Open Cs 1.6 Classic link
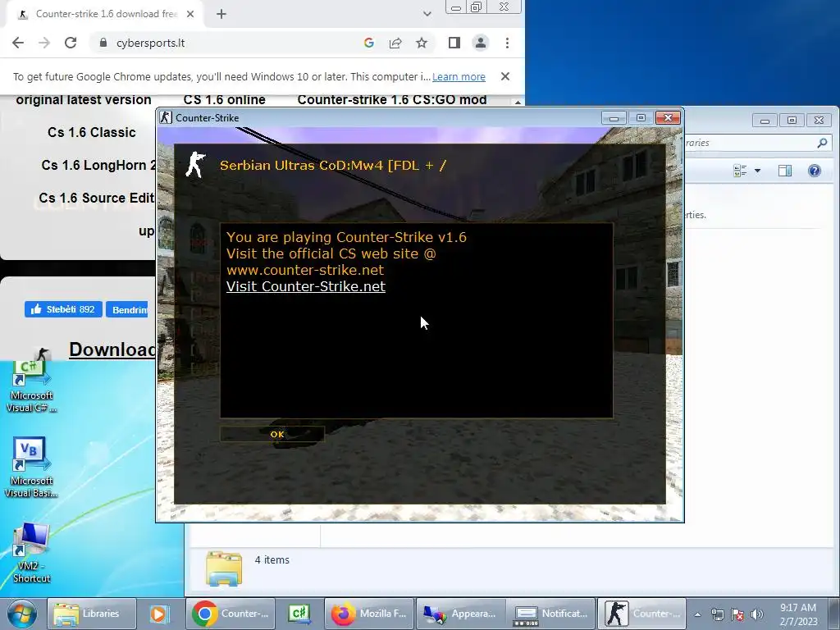 click(92, 132)
